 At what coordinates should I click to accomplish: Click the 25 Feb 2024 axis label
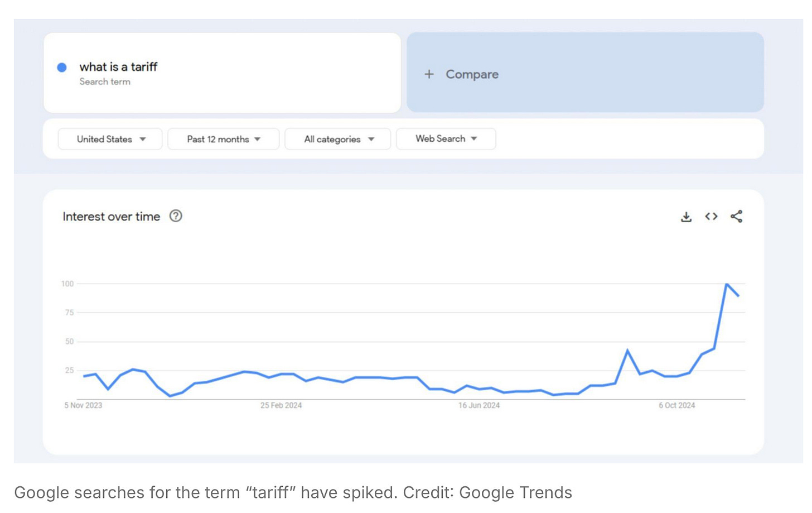[x=281, y=405]
